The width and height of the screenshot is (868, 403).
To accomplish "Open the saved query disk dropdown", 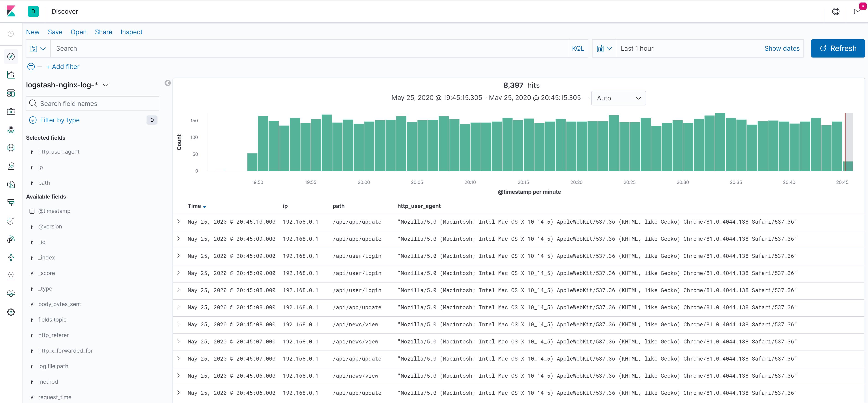I will click(x=38, y=49).
